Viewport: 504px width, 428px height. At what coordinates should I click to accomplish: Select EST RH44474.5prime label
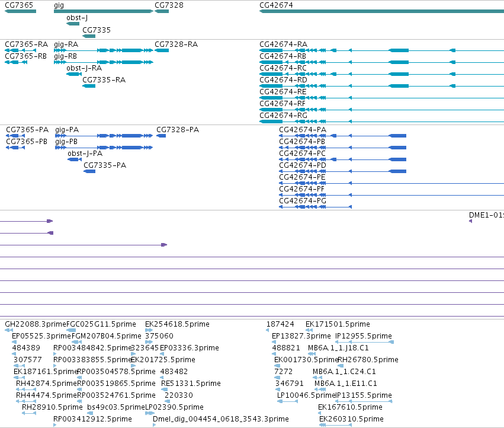point(47,395)
